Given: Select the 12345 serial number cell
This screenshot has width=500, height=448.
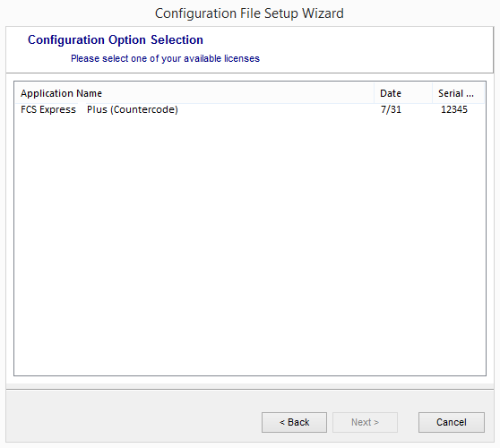Looking at the screenshot, I should click(454, 109).
